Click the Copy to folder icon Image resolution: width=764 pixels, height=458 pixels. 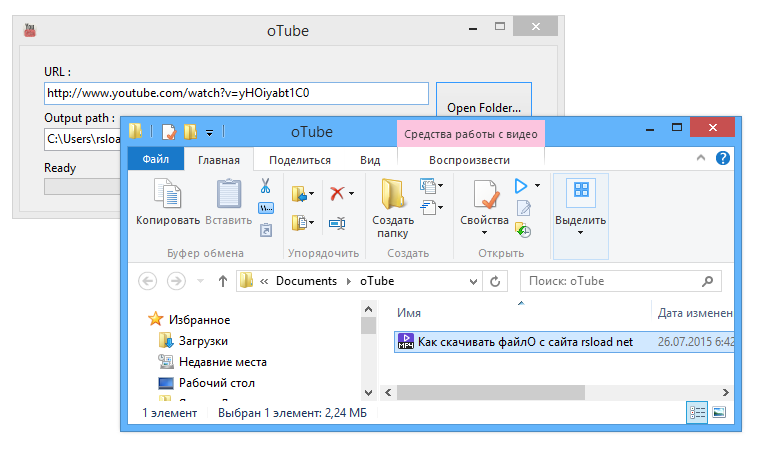point(299,223)
